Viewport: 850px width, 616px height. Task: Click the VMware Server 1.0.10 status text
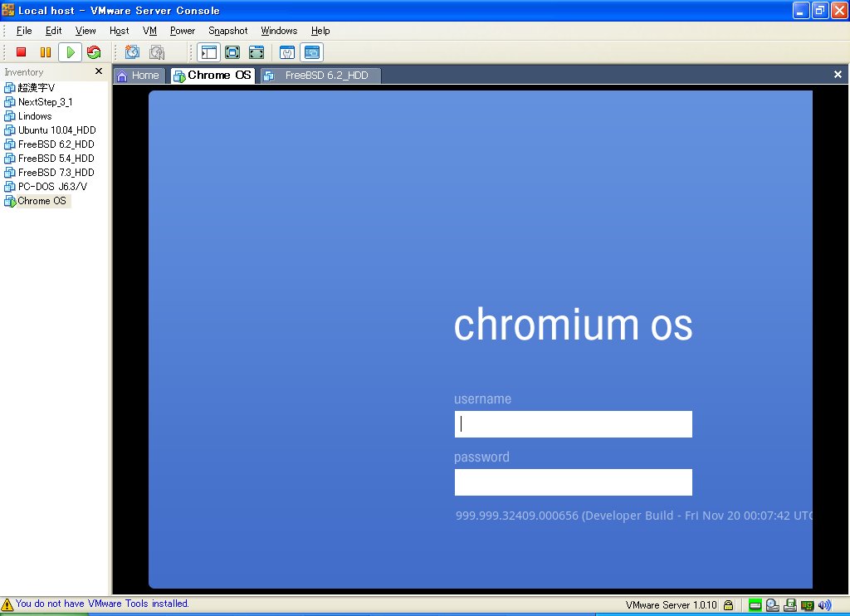click(x=671, y=604)
